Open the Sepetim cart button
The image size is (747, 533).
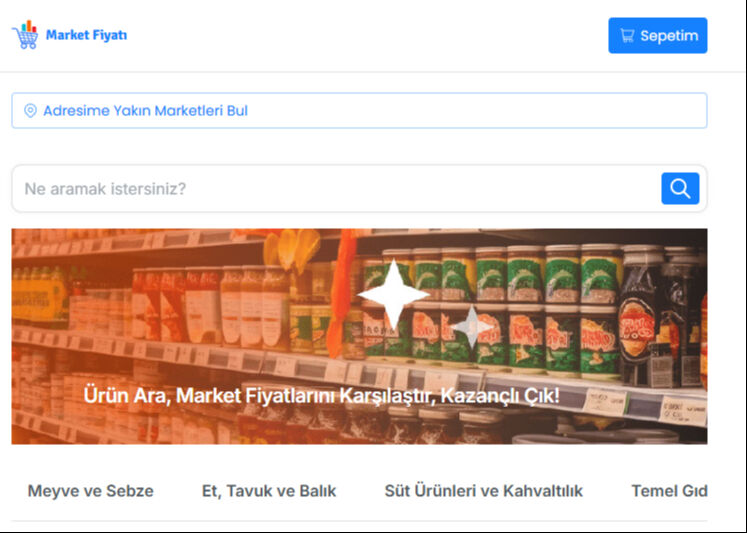[657, 35]
